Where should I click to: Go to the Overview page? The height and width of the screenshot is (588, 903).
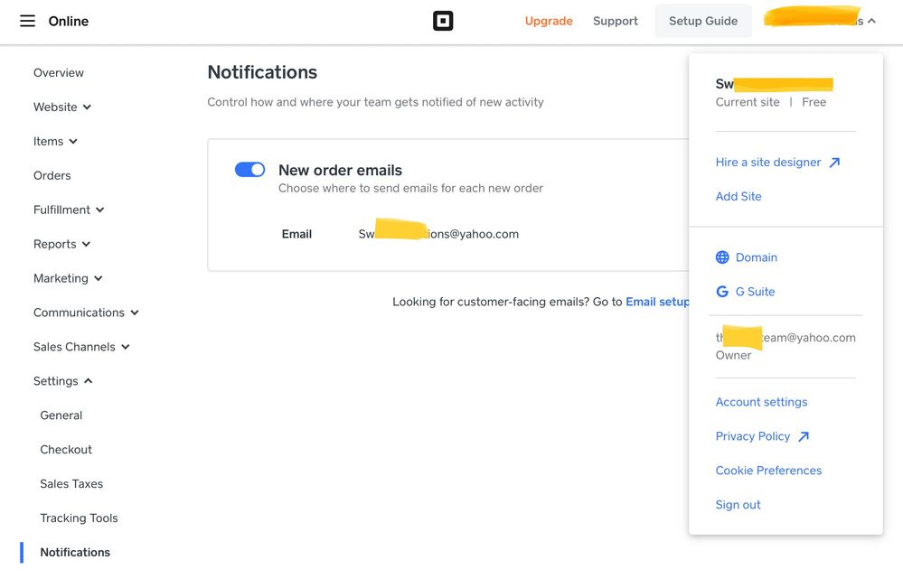pyautogui.click(x=59, y=72)
